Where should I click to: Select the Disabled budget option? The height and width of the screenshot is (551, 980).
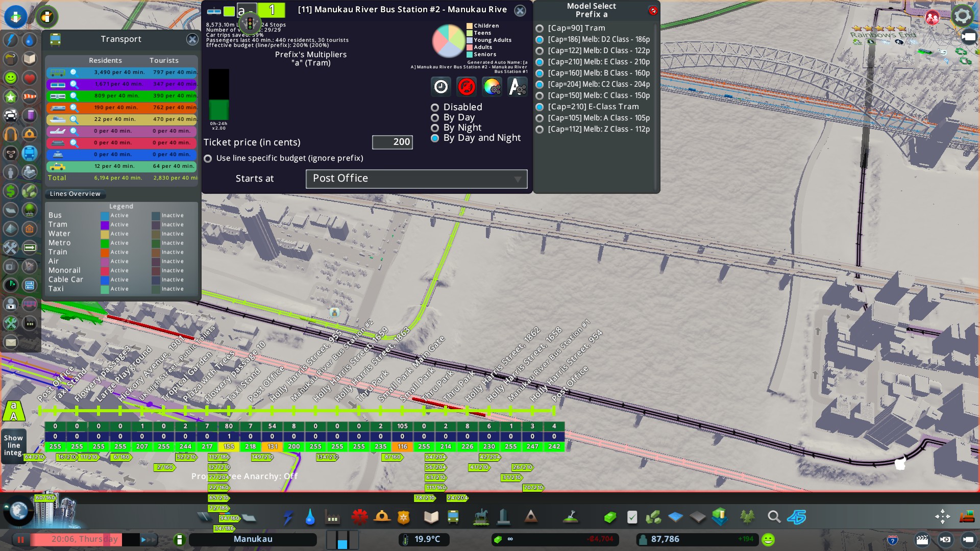tap(435, 108)
